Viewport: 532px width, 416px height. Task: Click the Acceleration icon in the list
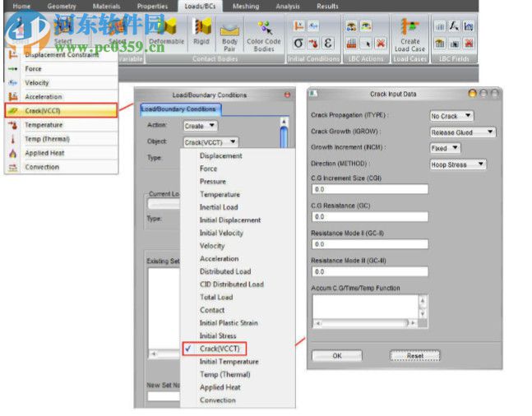point(13,97)
